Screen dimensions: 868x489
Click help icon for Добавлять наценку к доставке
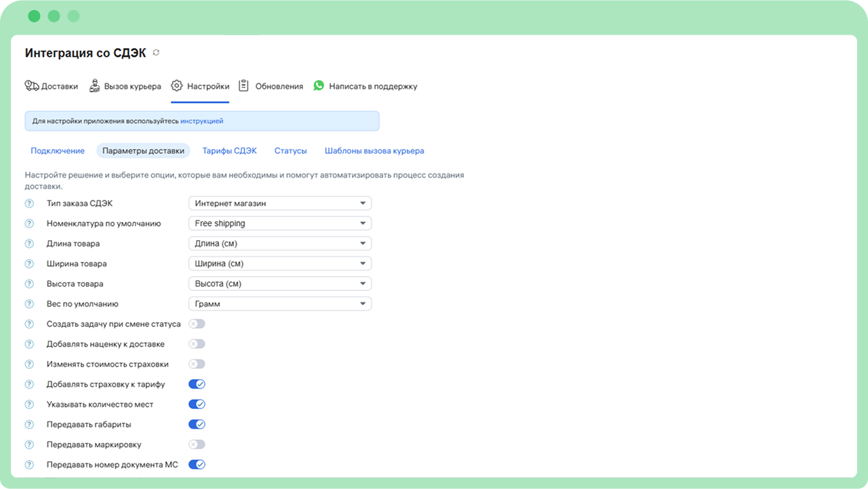point(29,344)
